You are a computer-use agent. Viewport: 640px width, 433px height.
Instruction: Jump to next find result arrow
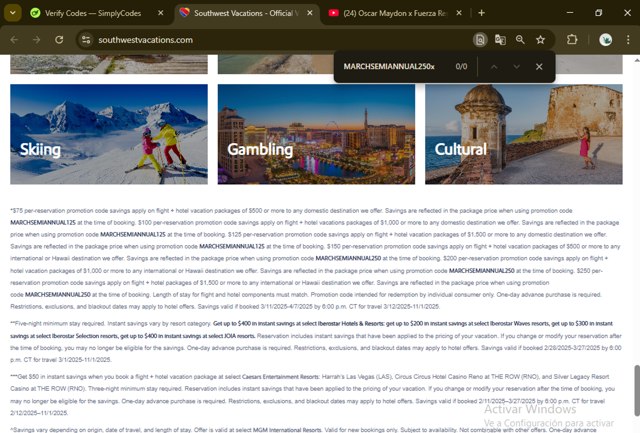click(x=517, y=67)
